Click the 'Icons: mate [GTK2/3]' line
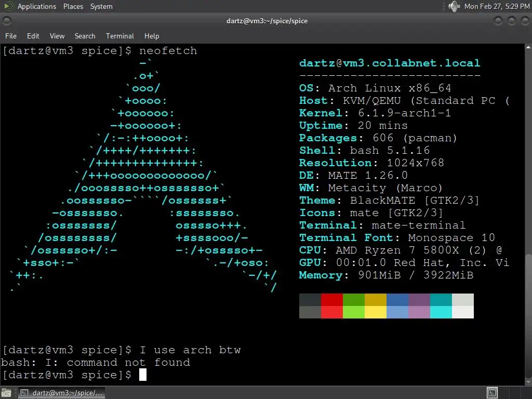The width and height of the screenshot is (532, 399). click(x=371, y=212)
